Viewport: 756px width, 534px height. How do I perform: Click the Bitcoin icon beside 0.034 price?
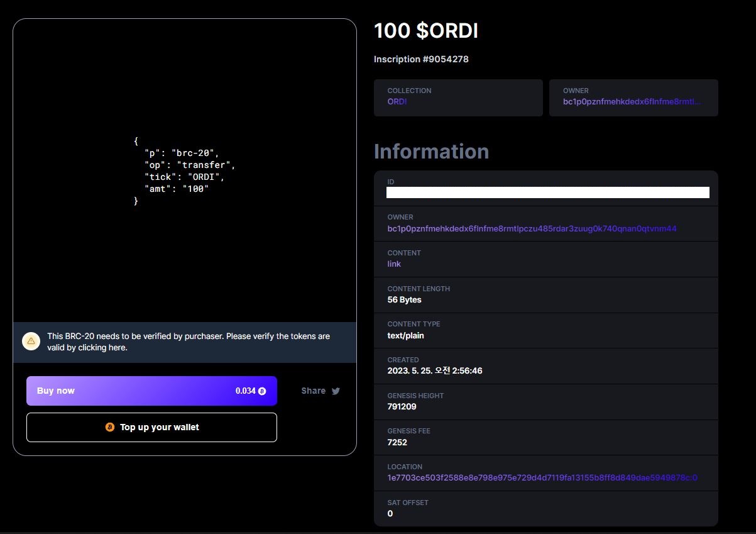[262, 391]
